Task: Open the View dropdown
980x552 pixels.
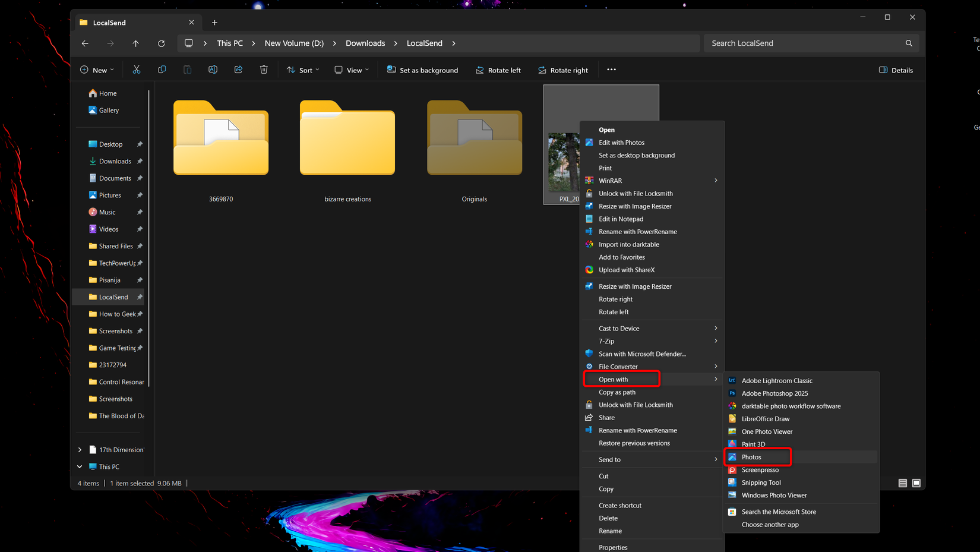Action: click(352, 70)
